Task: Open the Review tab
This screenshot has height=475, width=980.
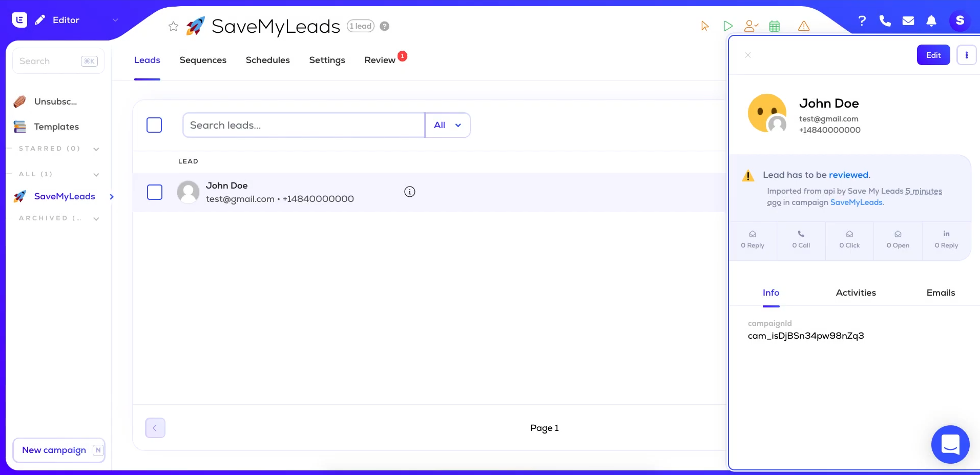Action: [380, 60]
